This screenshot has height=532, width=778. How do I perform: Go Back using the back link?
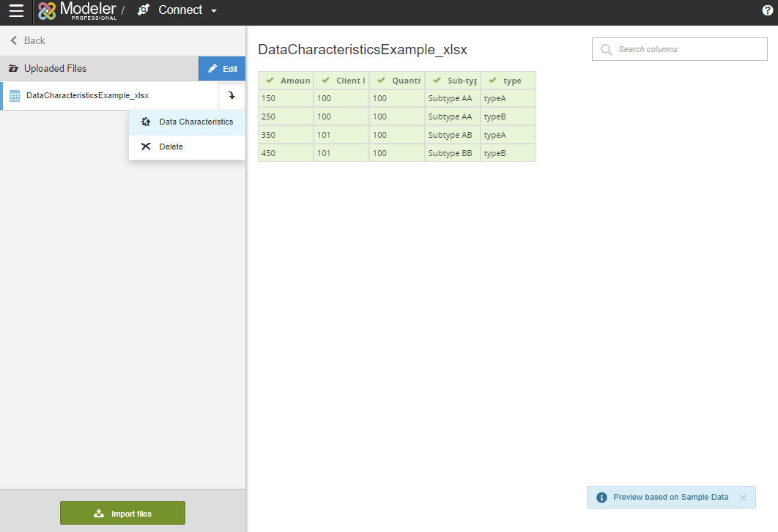pos(27,40)
